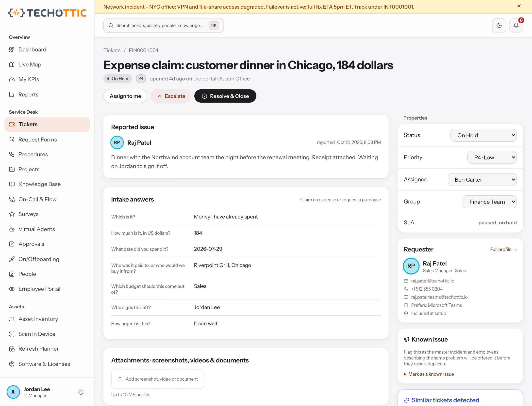Open the Status dropdown
Image resolution: width=532 pixels, height=406 pixels.
483,135
